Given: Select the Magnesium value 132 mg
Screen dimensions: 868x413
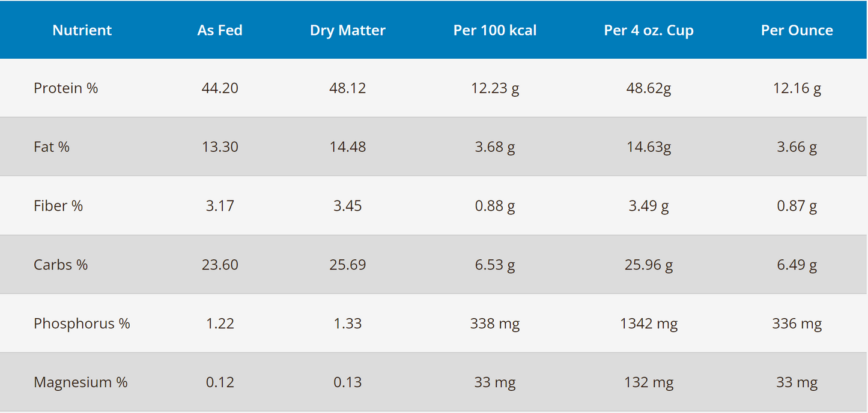Looking at the screenshot, I should 648,382.
